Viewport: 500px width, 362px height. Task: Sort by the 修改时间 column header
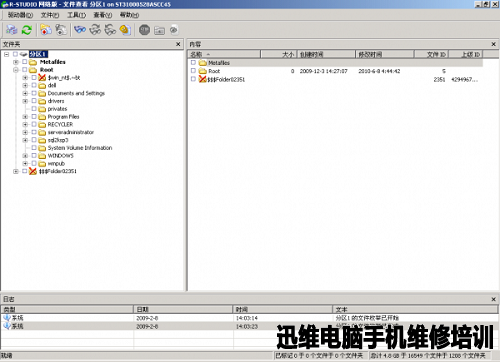385,54
